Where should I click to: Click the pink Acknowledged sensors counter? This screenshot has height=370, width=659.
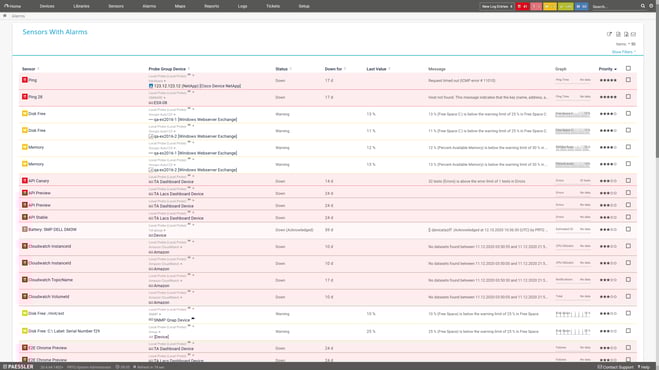536,6
